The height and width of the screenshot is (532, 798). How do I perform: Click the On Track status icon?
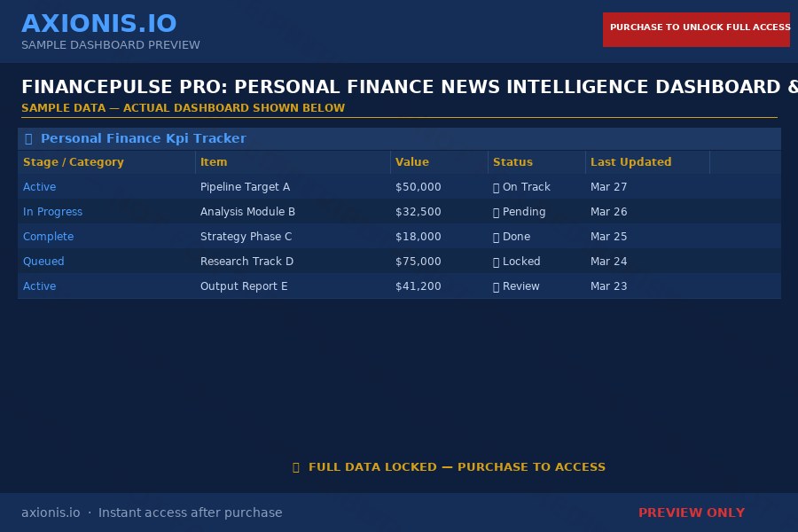pos(496,187)
